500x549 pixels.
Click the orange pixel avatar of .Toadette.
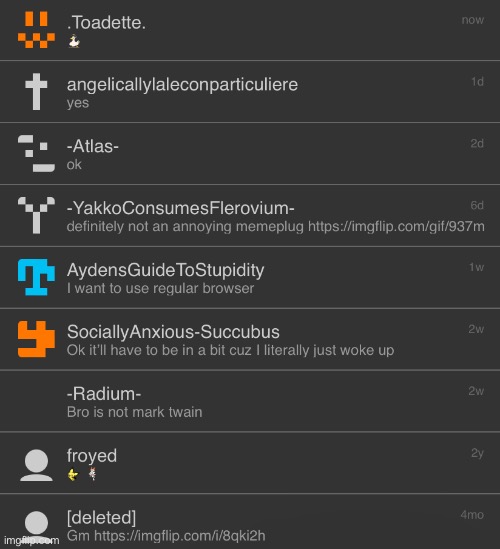[x=36, y=30]
